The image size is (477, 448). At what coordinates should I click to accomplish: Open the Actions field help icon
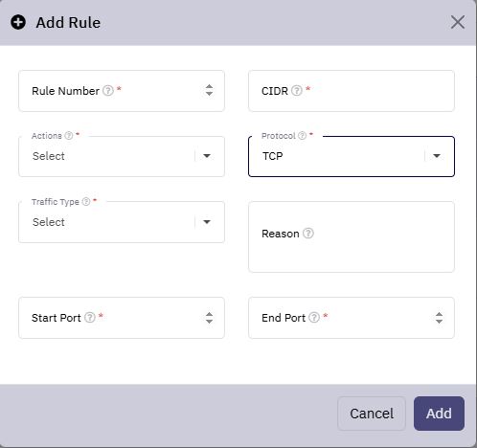click(69, 136)
